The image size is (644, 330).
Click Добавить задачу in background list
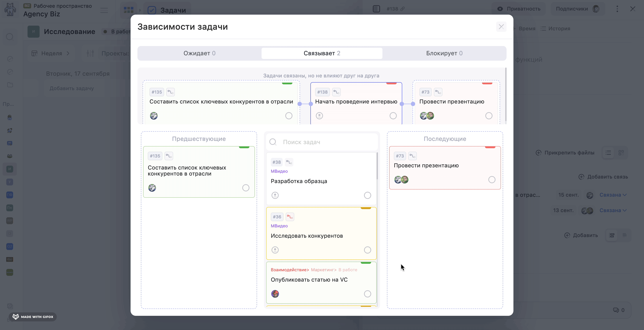coord(72,88)
